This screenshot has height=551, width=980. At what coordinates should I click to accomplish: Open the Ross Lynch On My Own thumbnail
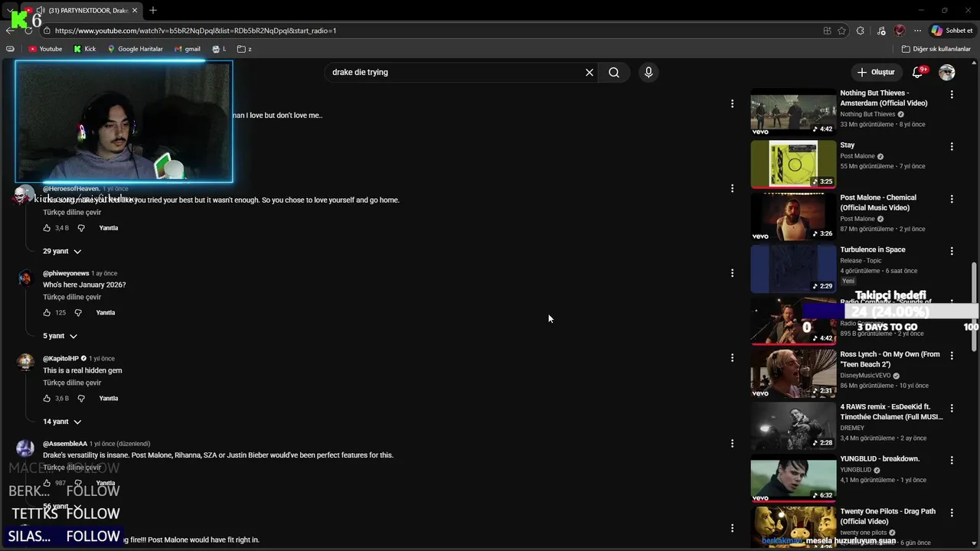tap(793, 373)
